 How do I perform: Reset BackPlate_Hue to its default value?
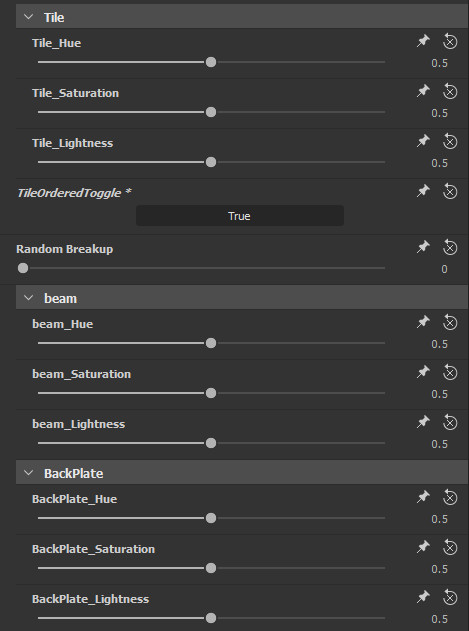coord(450,497)
